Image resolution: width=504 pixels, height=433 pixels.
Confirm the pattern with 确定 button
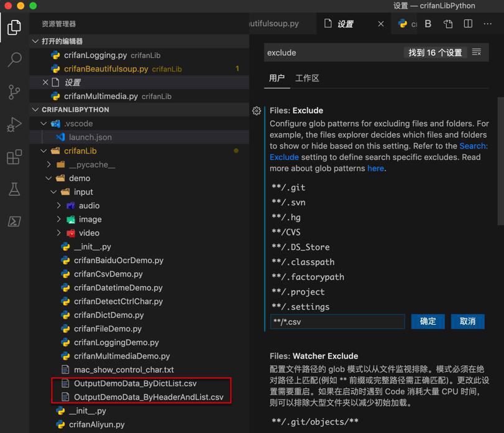(x=428, y=322)
